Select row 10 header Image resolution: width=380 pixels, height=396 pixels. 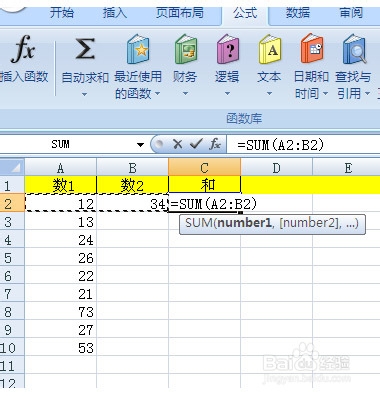[x=12, y=348]
